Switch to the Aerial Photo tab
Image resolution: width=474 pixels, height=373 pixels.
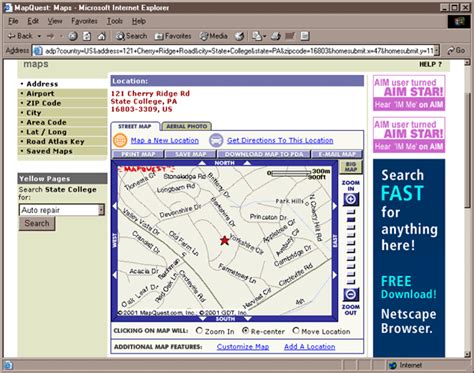(187, 127)
